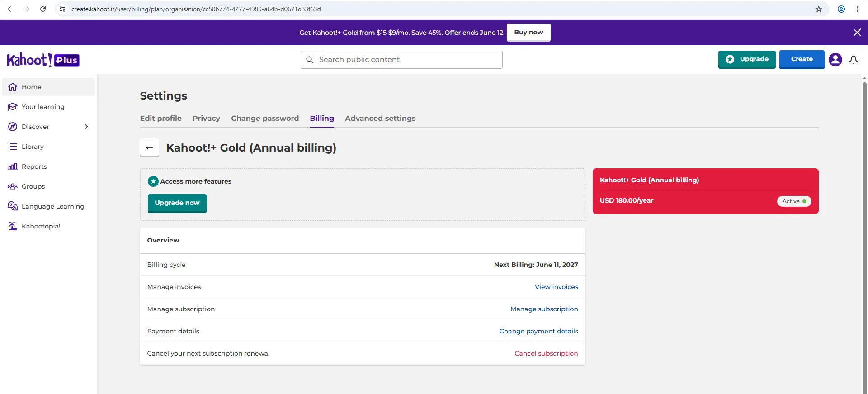Open Your learning in the sidebar
The image size is (868, 394).
pos(49,107)
